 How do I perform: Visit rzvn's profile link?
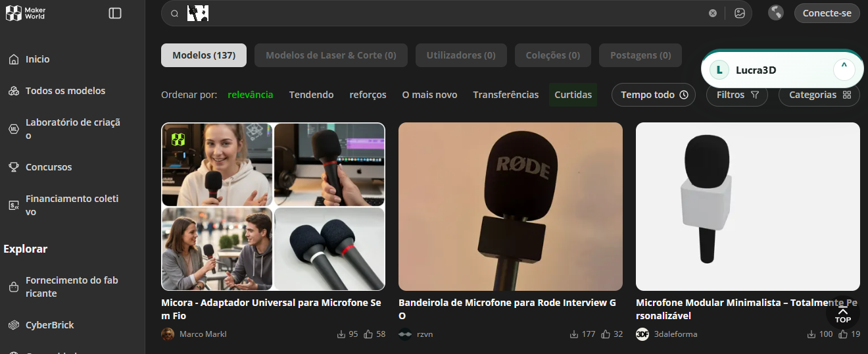click(x=425, y=334)
